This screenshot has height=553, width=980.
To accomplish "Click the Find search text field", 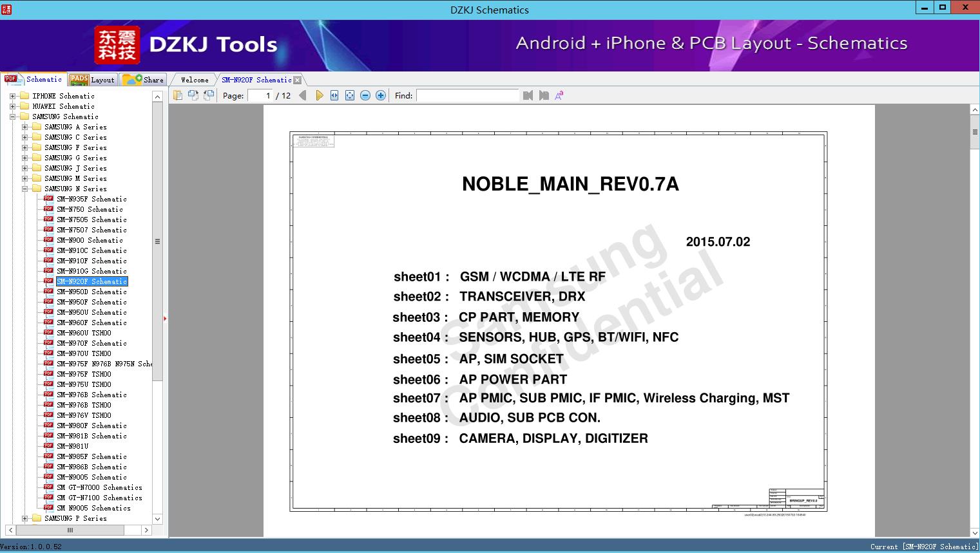I will (x=468, y=95).
